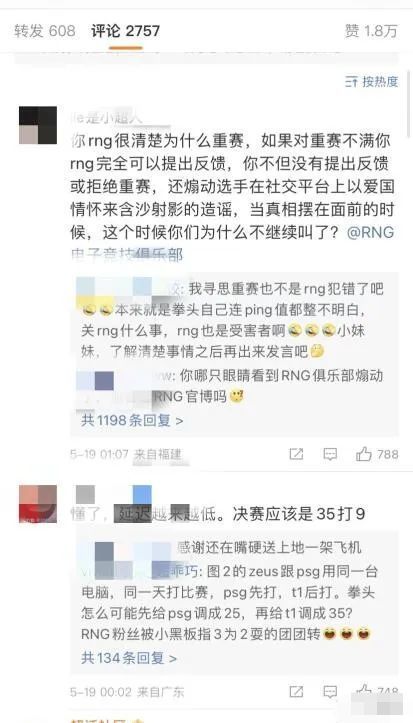Expand 共1198条回复 replies
The image size is (413, 723).
[132, 421]
